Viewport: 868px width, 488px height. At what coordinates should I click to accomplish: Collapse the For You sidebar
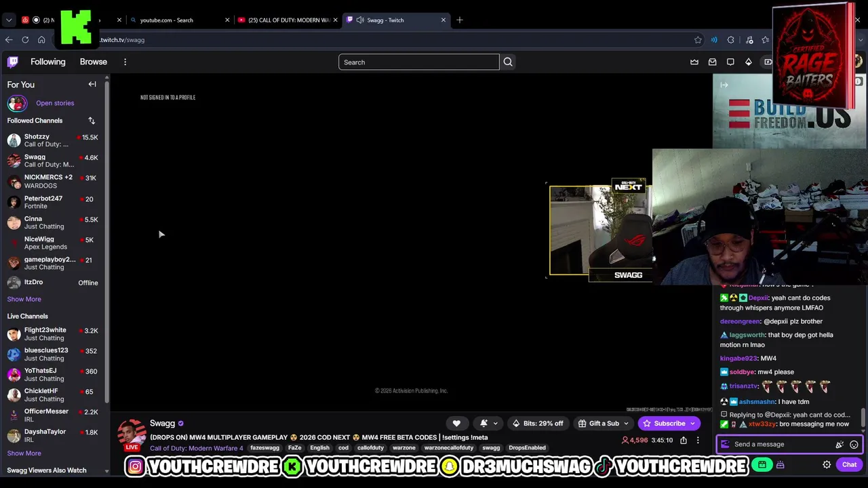click(x=92, y=84)
